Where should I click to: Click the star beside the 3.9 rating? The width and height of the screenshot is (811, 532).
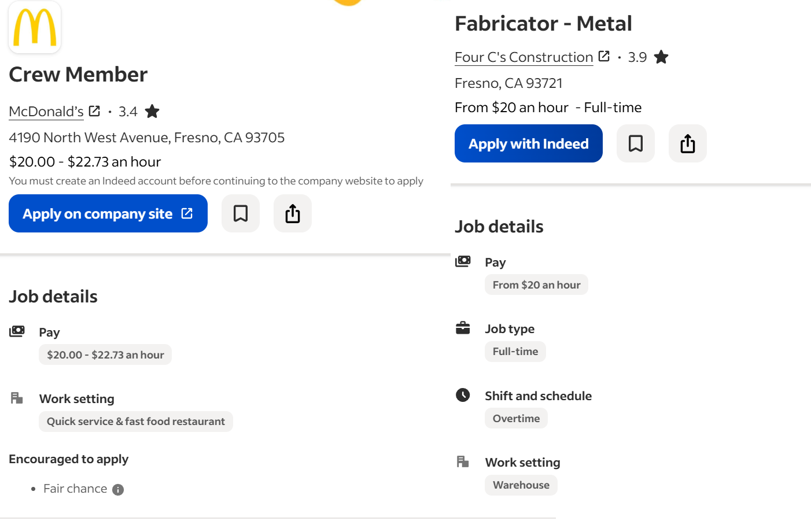[x=661, y=57]
